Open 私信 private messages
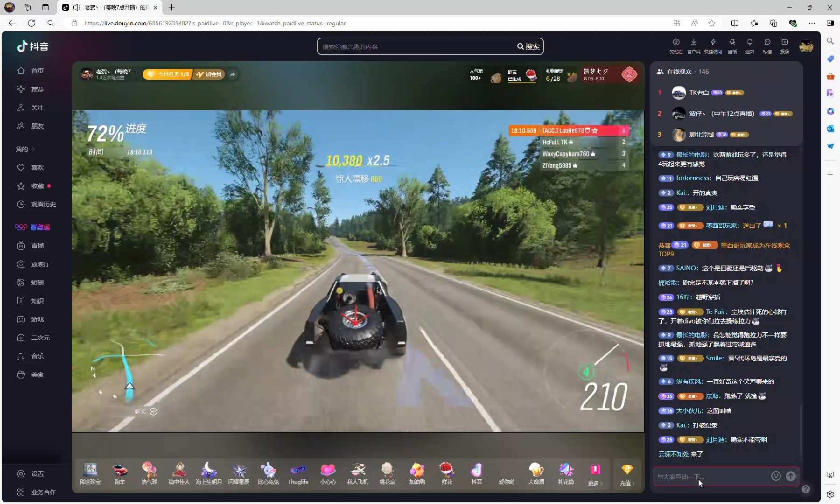840x504 pixels. (x=767, y=46)
